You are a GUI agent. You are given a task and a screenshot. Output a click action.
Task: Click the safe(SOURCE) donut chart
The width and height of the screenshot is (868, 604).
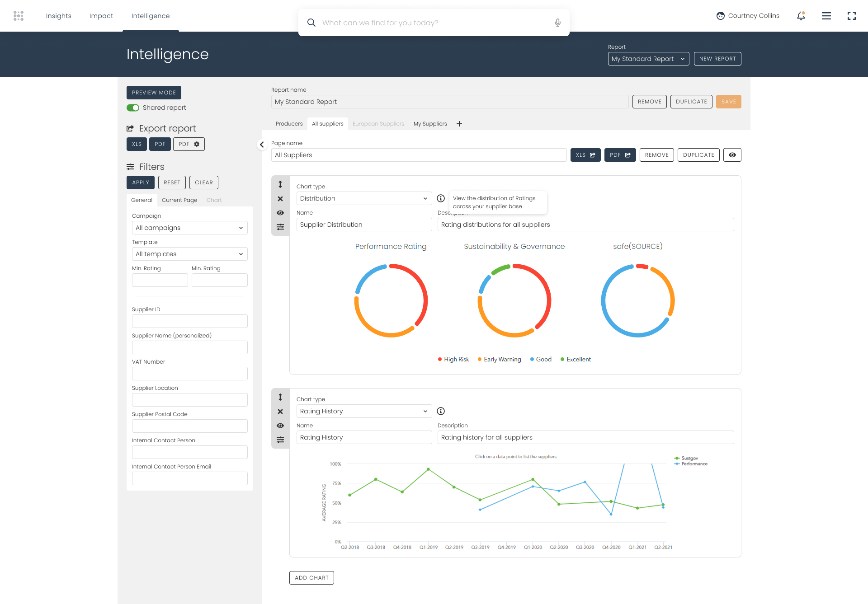[638, 300]
